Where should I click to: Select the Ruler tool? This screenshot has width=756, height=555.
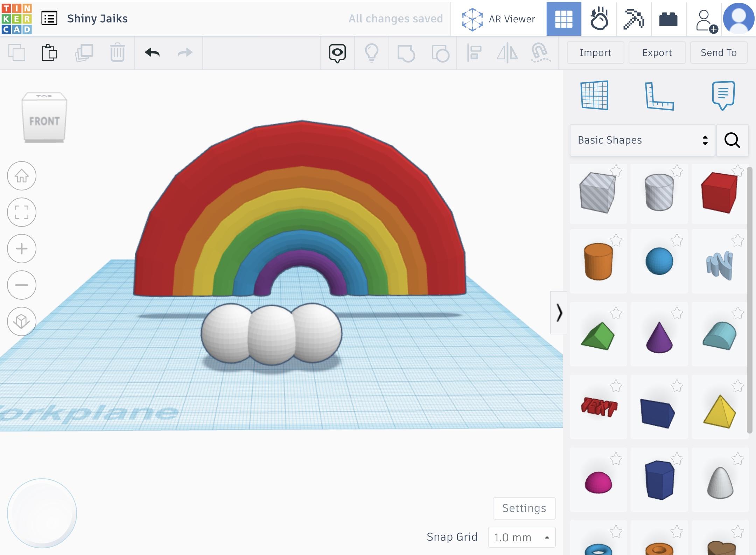coord(659,96)
